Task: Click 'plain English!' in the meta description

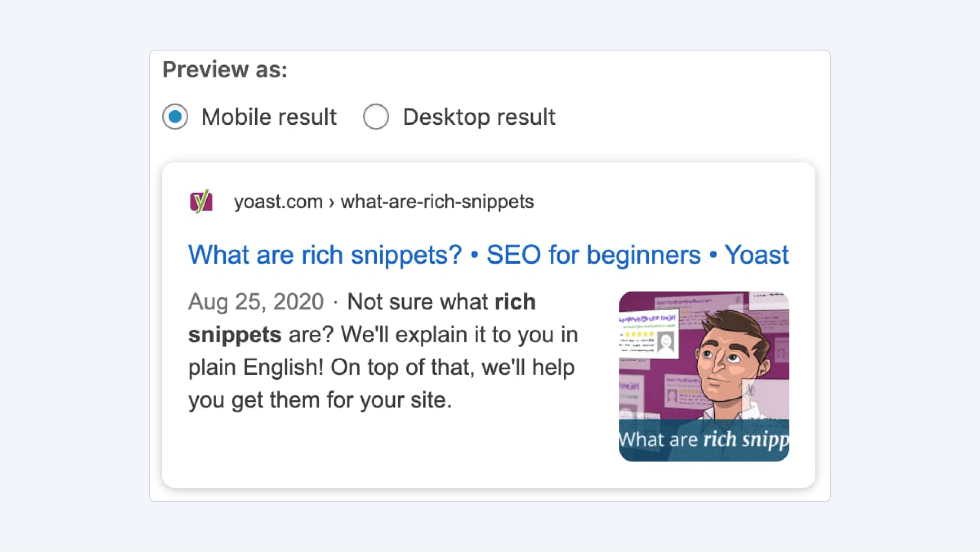Action: (256, 368)
